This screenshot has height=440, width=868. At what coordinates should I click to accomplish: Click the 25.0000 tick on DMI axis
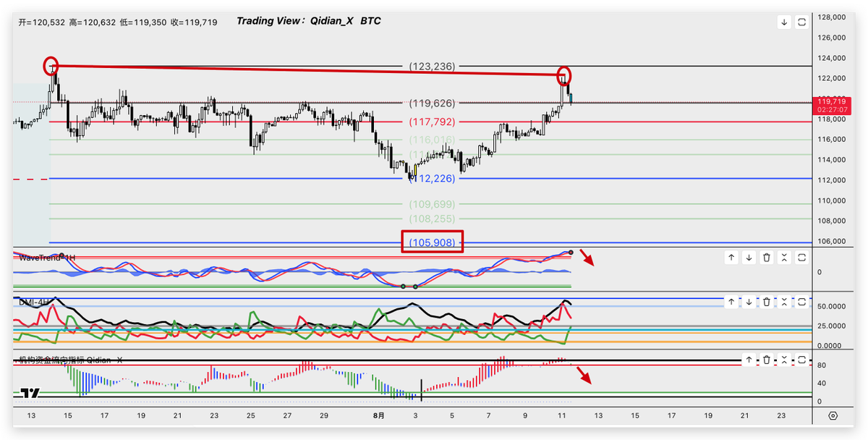tap(830, 326)
